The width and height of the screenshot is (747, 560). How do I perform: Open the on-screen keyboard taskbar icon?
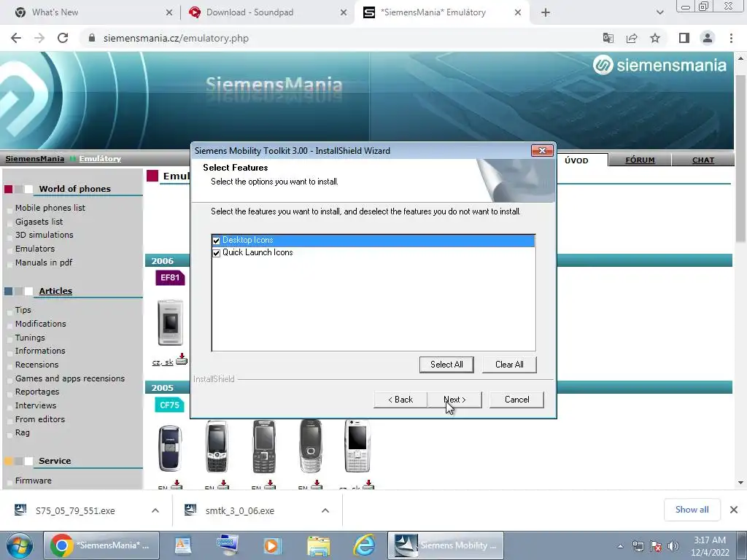click(228, 545)
